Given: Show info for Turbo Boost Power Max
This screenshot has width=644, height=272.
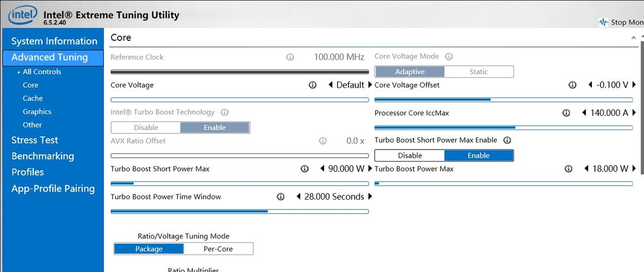Looking at the screenshot, I should pos(568,169).
